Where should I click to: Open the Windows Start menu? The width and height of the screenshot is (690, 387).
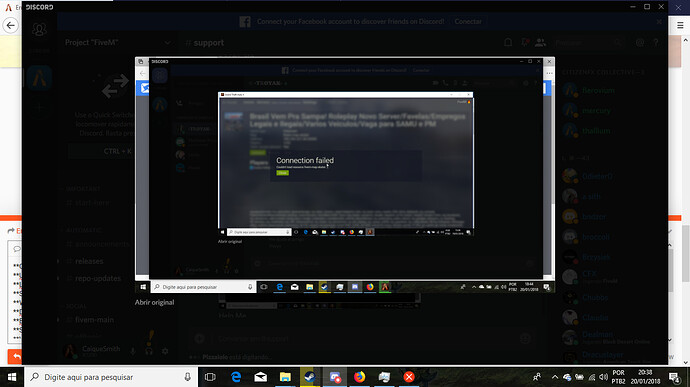click(12, 377)
